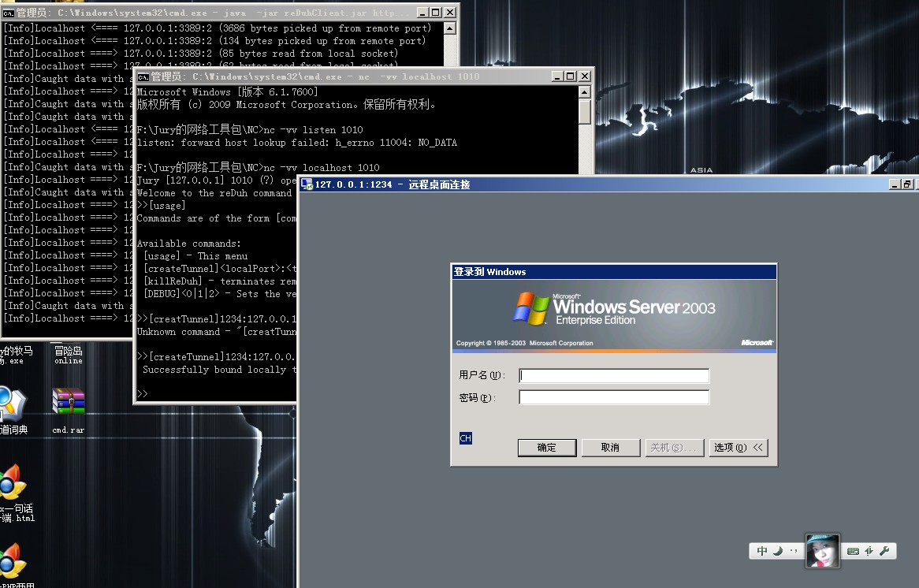The width and height of the screenshot is (919, 588).
Task: Toggle punctuation mode on IME bar
Action: pos(794,551)
